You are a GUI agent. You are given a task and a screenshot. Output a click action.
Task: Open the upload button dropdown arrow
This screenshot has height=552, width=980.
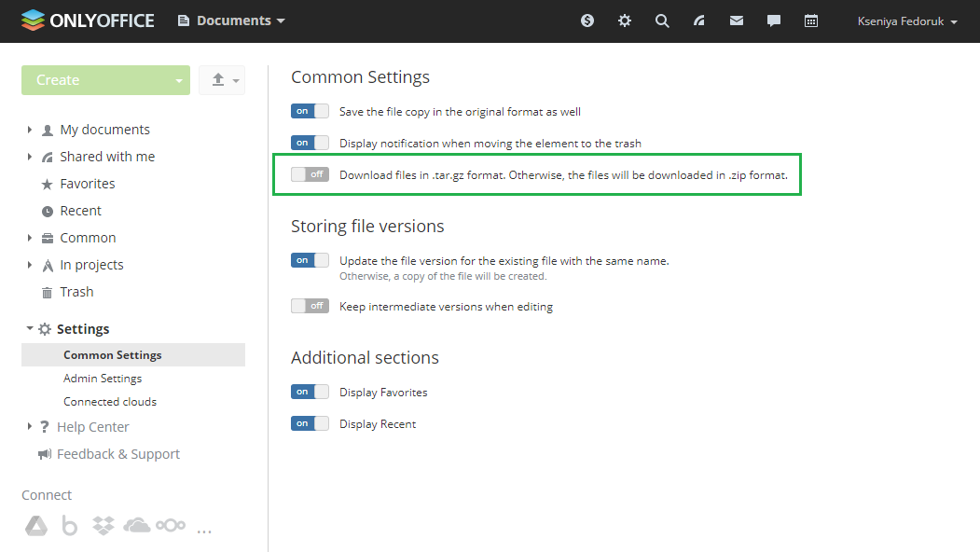tap(236, 80)
